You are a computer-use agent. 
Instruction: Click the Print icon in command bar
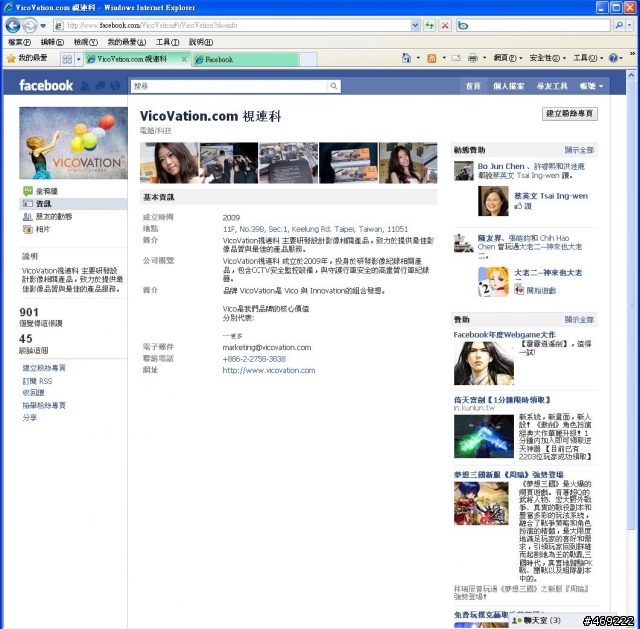tap(473, 58)
